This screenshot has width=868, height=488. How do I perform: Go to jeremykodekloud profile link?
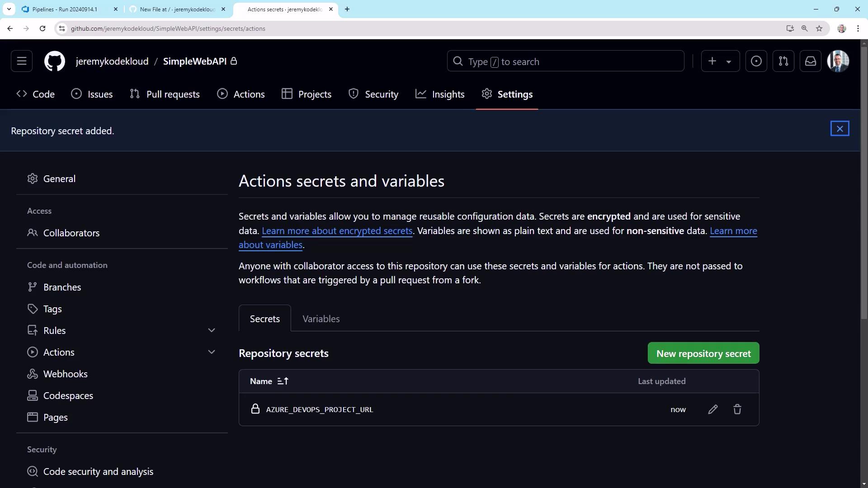(x=112, y=61)
